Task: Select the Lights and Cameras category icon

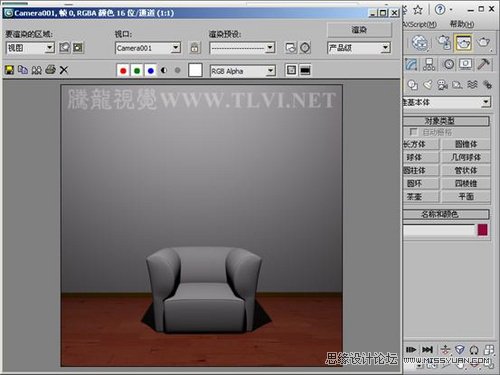Action: [x=443, y=85]
